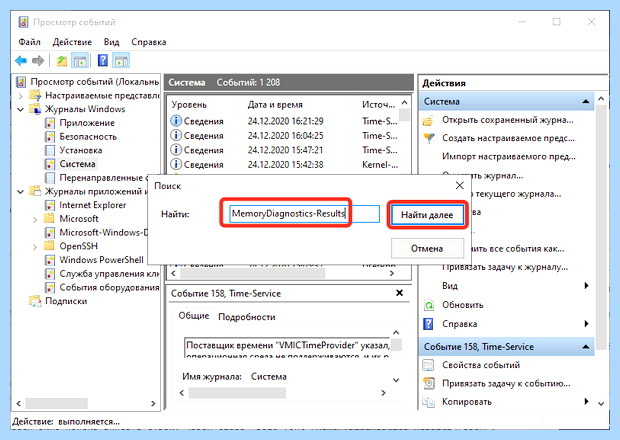Select Internet Explorer log in tree
Viewport: 620px width, 440px height.
coord(93,205)
